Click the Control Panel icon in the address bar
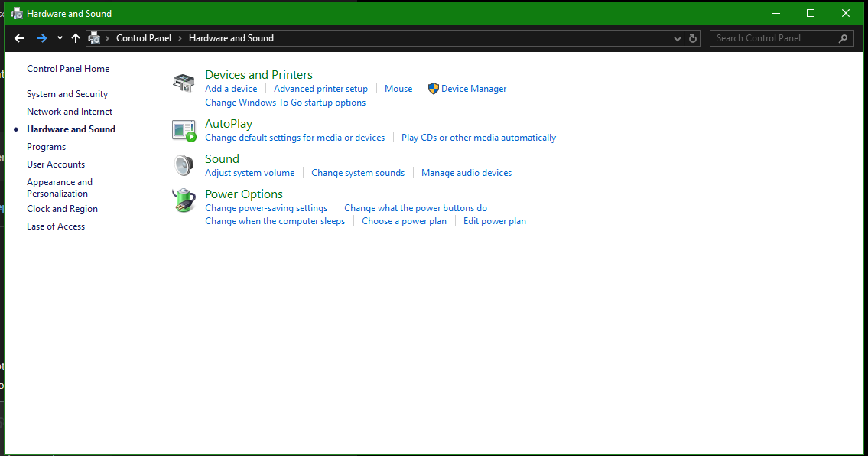 point(95,37)
